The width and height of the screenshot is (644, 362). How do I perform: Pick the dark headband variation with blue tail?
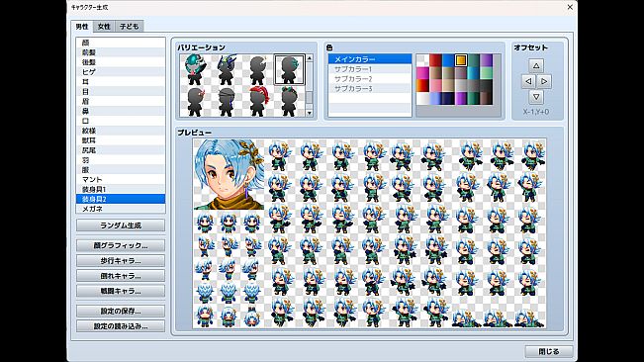227,101
